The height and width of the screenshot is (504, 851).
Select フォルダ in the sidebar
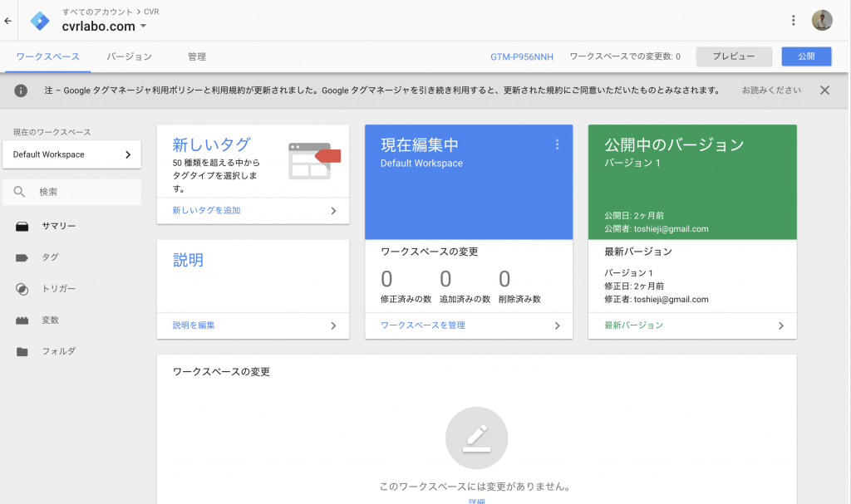[59, 351]
